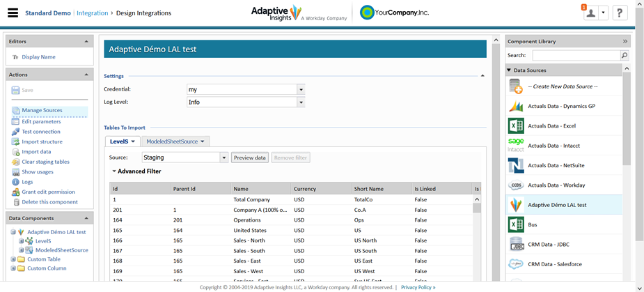Select the LevelS tab

coord(119,141)
